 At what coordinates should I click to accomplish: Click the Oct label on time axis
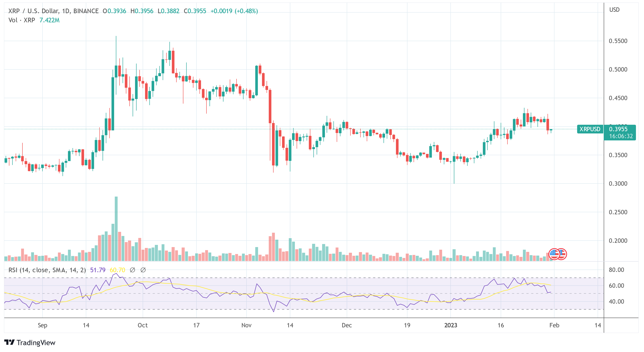click(x=143, y=325)
